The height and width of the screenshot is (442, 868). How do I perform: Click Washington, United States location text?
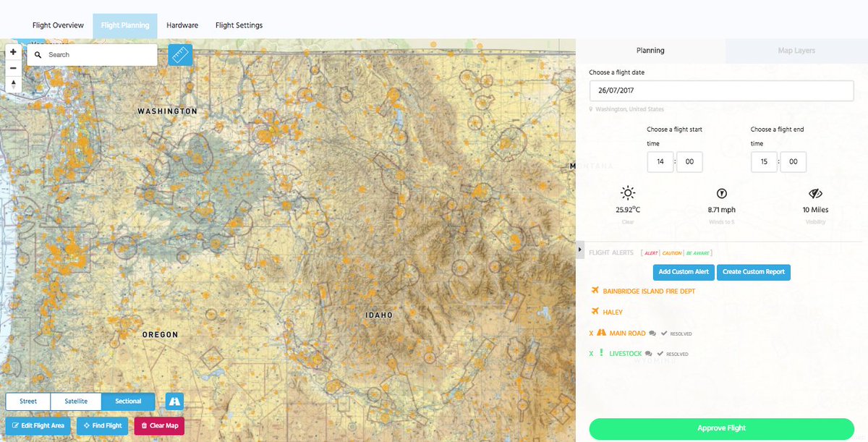pyautogui.click(x=629, y=109)
